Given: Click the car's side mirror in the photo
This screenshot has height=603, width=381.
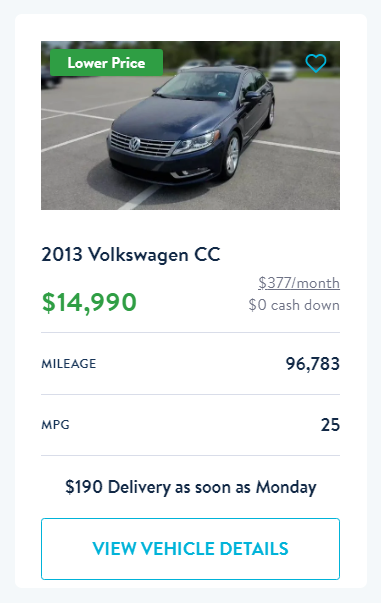Looking at the screenshot, I should (x=251, y=95).
